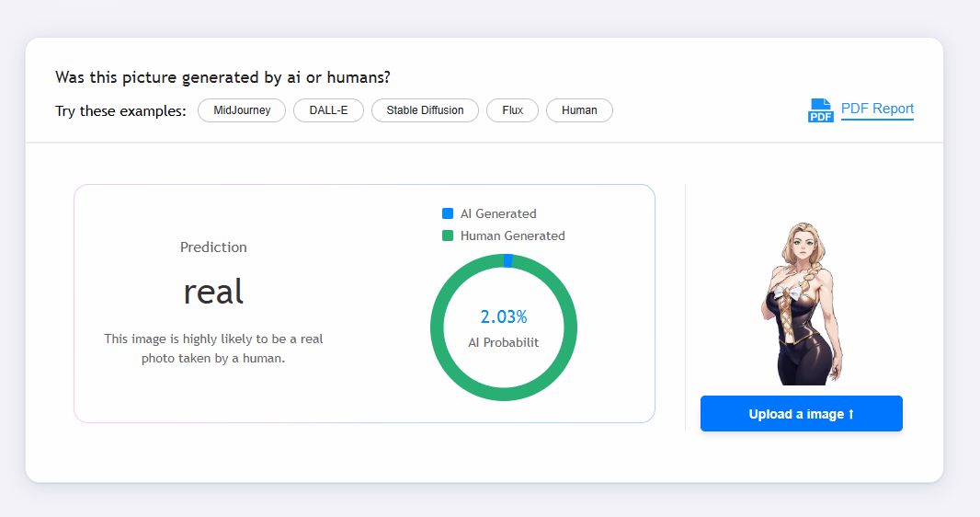Open the PDF Report link
This screenshot has width=980, height=517.
(877, 109)
